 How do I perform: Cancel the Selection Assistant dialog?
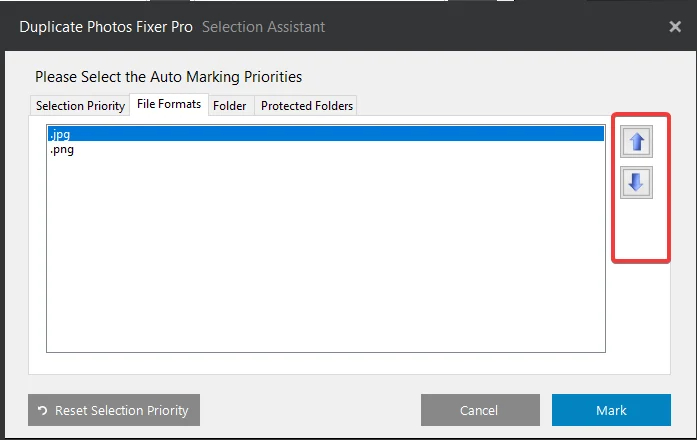(x=480, y=410)
